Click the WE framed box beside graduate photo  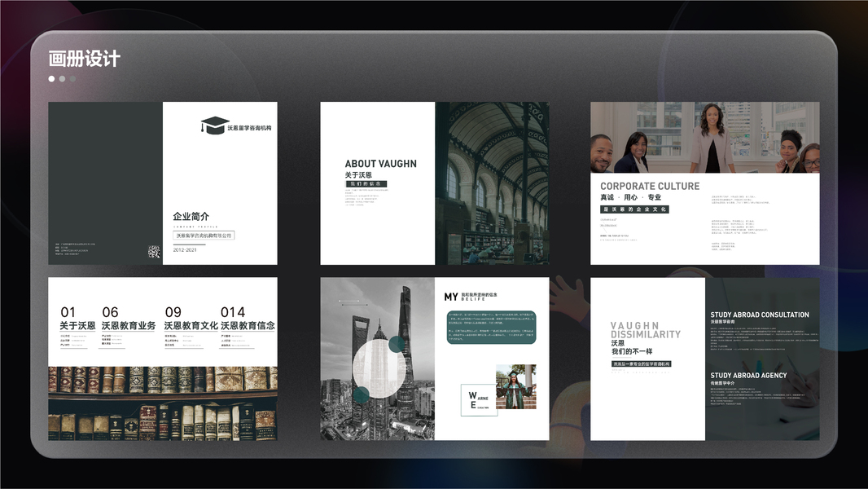478,400
